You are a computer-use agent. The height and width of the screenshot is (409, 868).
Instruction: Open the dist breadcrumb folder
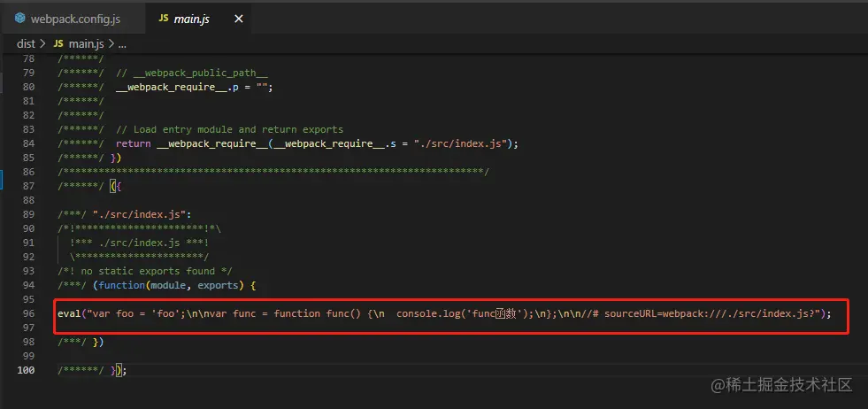[x=26, y=43]
